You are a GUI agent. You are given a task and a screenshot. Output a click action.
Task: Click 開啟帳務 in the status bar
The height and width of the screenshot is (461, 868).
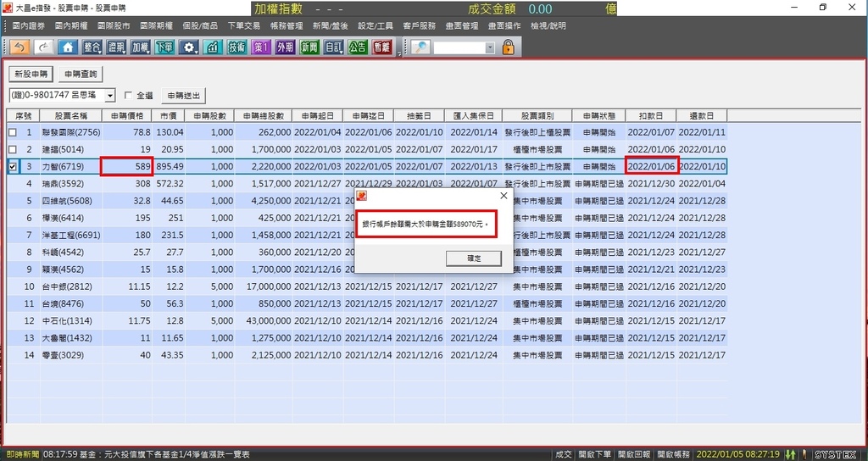click(x=673, y=454)
